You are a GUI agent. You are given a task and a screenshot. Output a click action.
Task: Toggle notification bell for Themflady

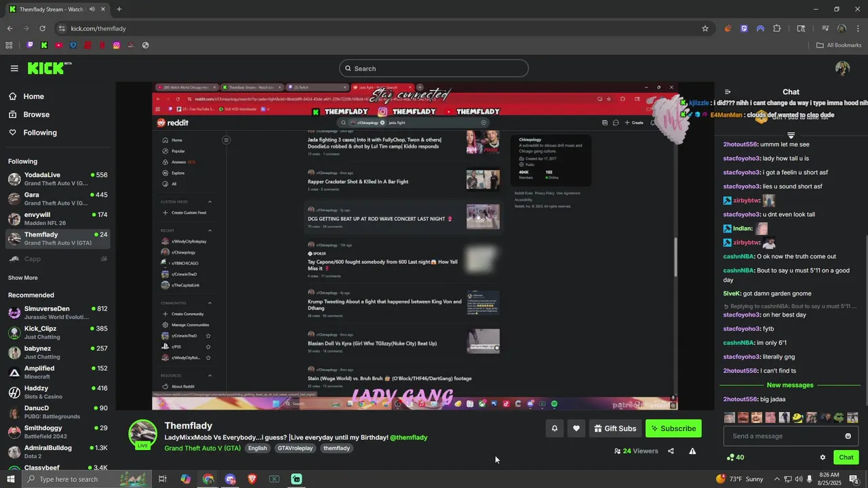[555, 428]
